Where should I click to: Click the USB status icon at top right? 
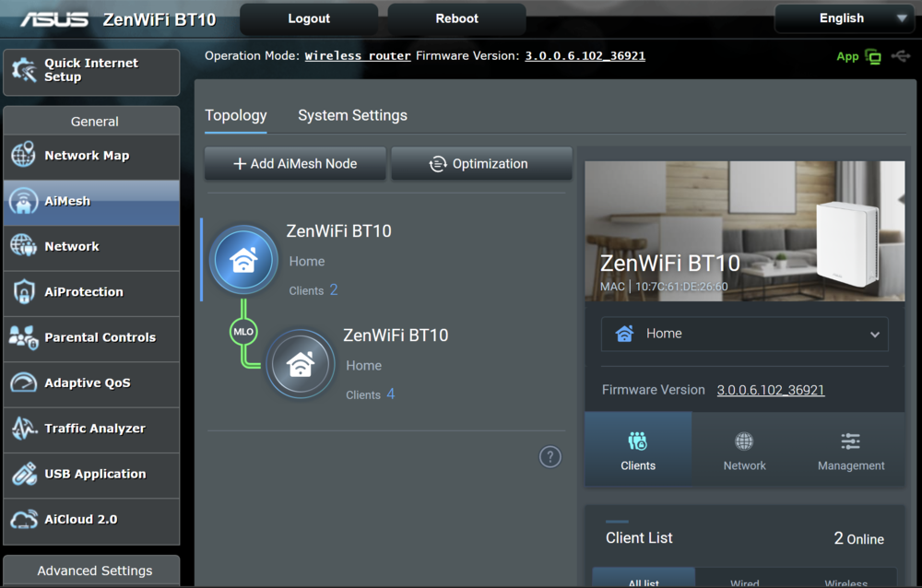coord(900,56)
